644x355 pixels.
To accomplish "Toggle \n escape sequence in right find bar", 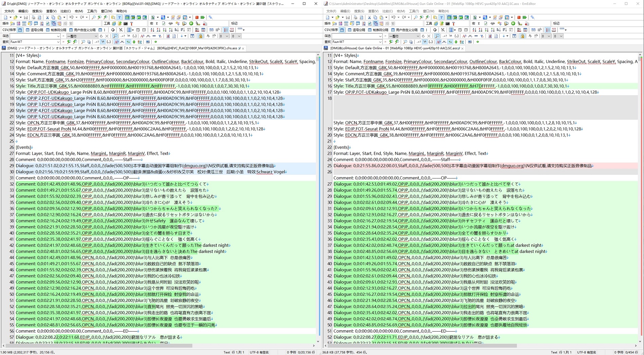I will 425,42.
